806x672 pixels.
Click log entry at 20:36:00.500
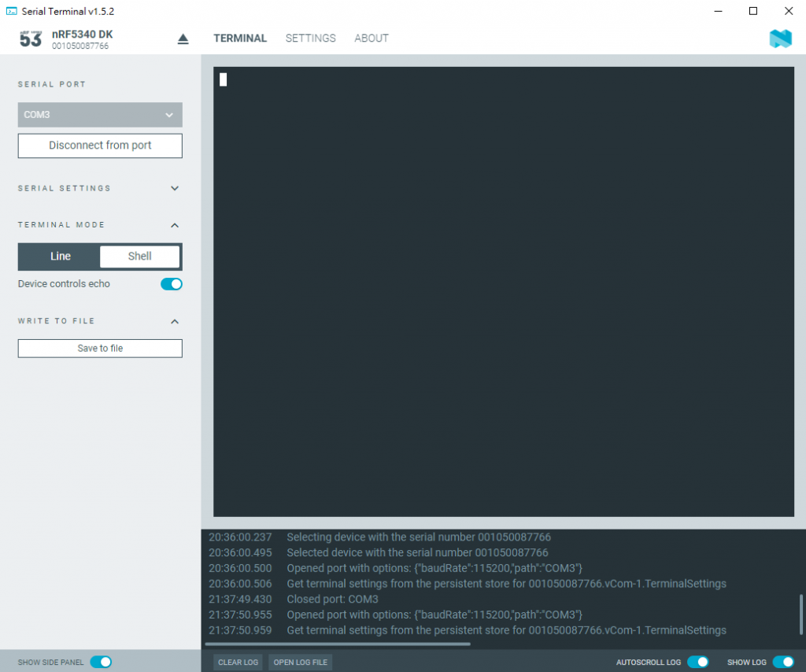[x=395, y=568]
